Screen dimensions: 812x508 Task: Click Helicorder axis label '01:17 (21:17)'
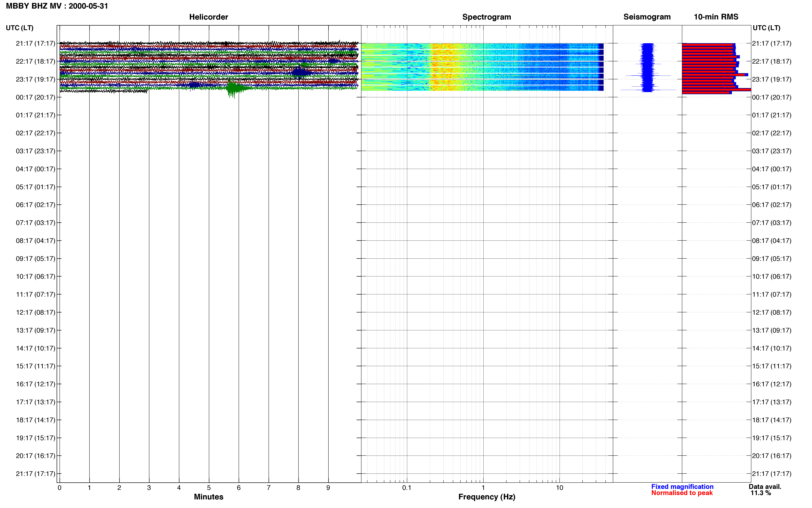point(35,115)
